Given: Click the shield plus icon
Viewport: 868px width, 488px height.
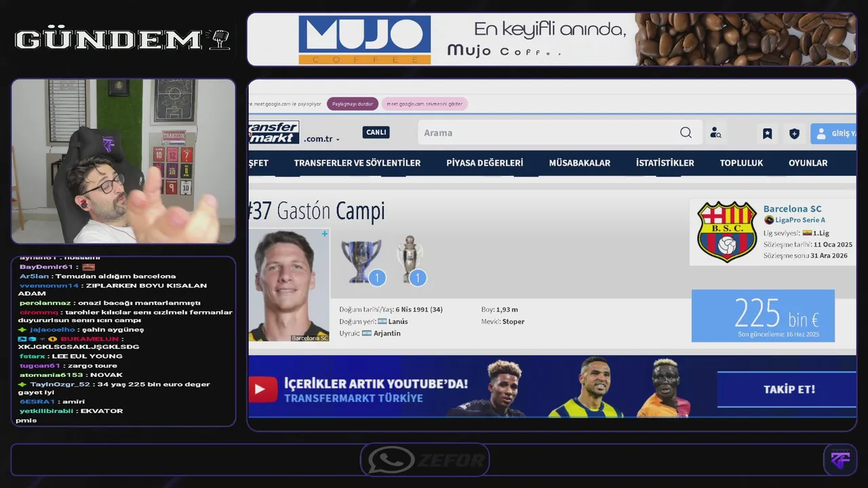Looking at the screenshot, I should click(x=794, y=134).
